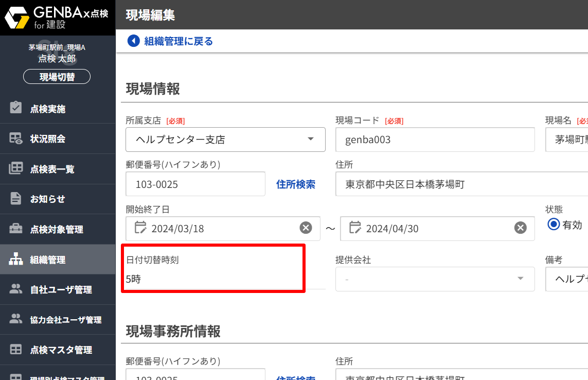
Task: Click the 現場コード field genba003
Action: click(x=435, y=140)
